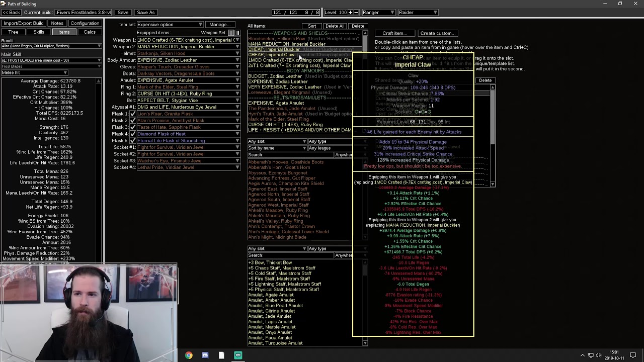Open the Raider ascendancy dropdown
Image resolution: width=644 pixels, height=362 pixels.
(418, 12)
